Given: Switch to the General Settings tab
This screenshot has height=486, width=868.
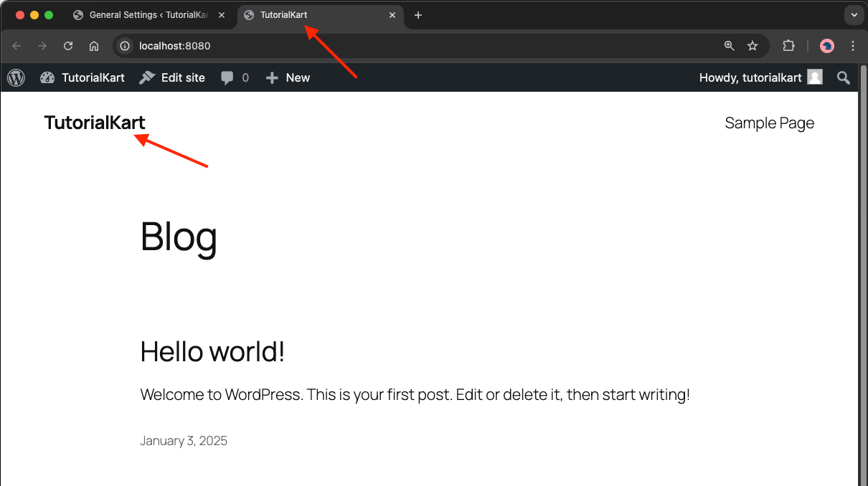Looking at the screenshot, I should 143,14.
